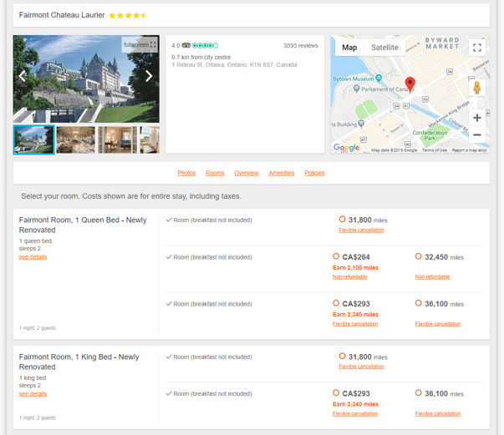Click the red hotel location pin
Image resolution: width=504 pixels, height=435 pixels.
(x=410, y=84)
